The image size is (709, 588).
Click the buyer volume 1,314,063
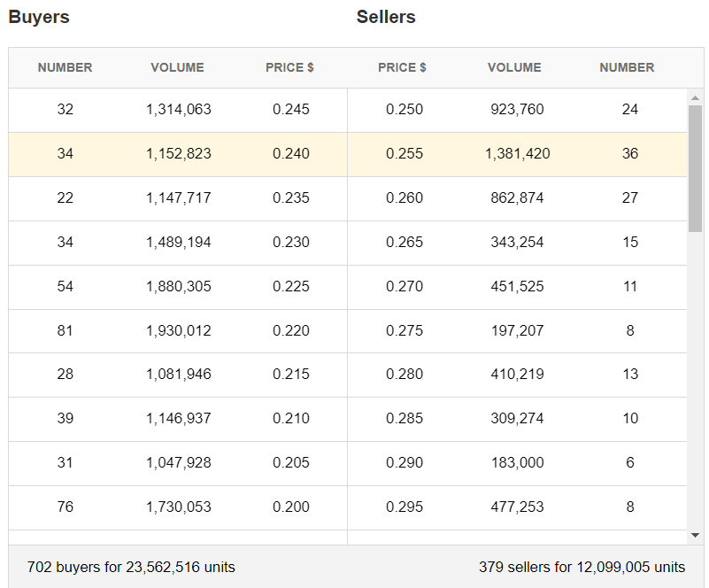click(179, 110)
